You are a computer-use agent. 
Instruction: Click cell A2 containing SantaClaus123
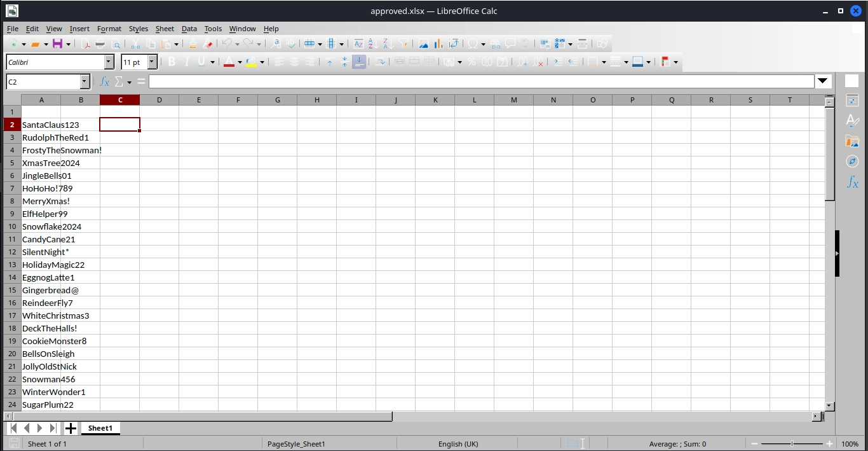tap(41, 125)
